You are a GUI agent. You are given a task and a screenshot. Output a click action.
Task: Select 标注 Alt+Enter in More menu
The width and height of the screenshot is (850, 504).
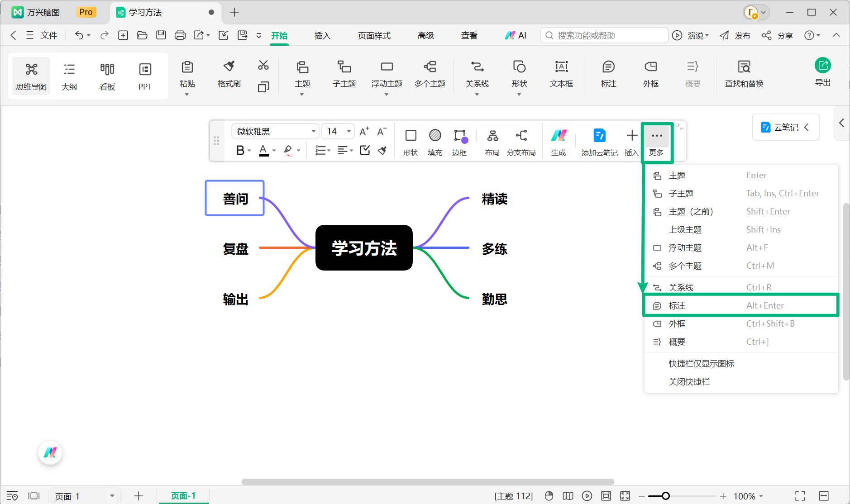(741, 305)
